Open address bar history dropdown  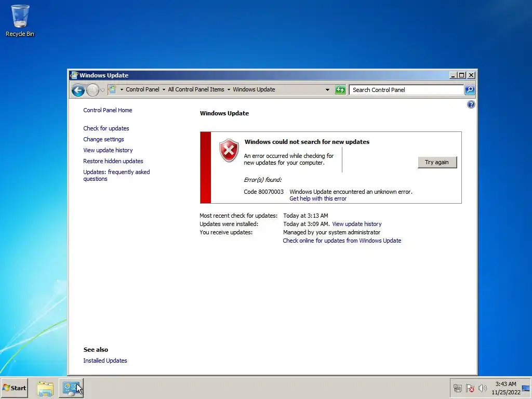327,90
